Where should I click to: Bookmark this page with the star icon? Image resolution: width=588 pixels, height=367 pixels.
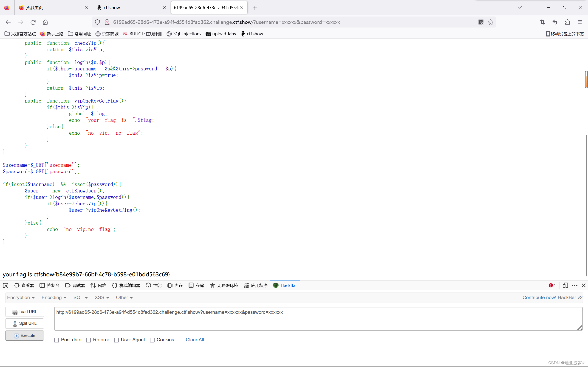(490, 22)
